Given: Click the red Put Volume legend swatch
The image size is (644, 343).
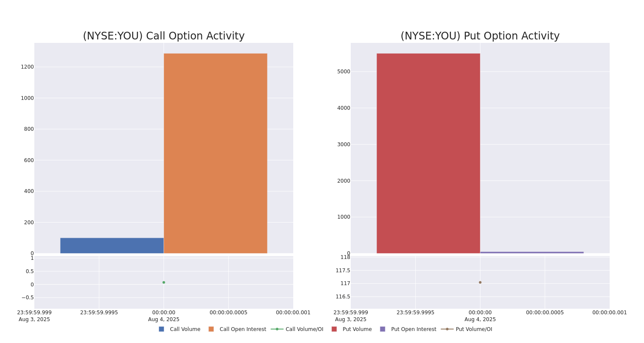Looking at the screenshot, I should (334, 329).
